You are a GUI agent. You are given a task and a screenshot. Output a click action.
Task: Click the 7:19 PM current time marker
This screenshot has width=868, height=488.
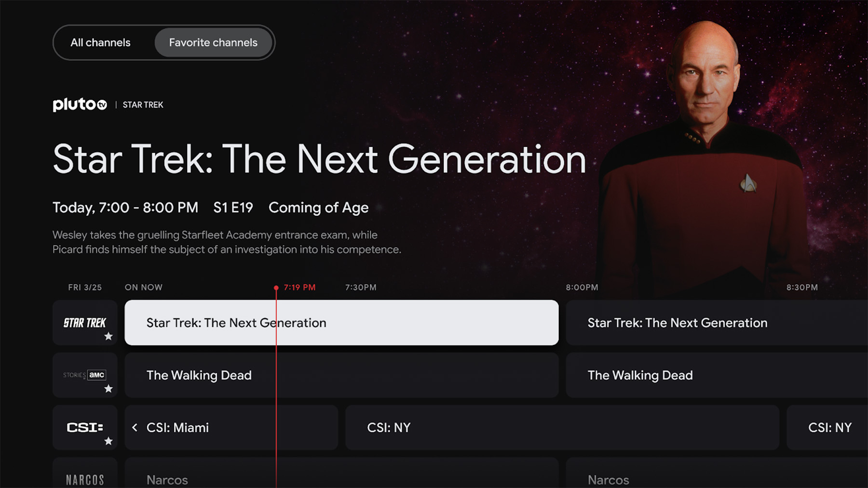tap(299, 288)
